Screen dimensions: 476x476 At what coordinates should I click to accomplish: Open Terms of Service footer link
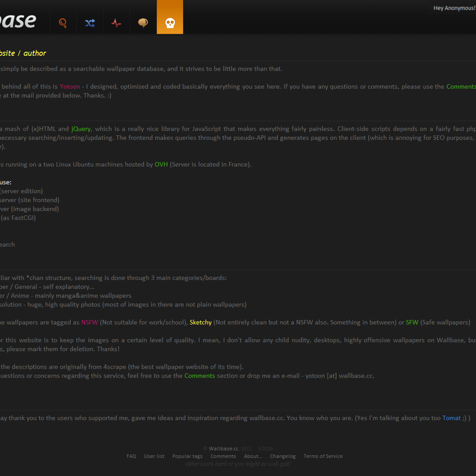[323, 456]
